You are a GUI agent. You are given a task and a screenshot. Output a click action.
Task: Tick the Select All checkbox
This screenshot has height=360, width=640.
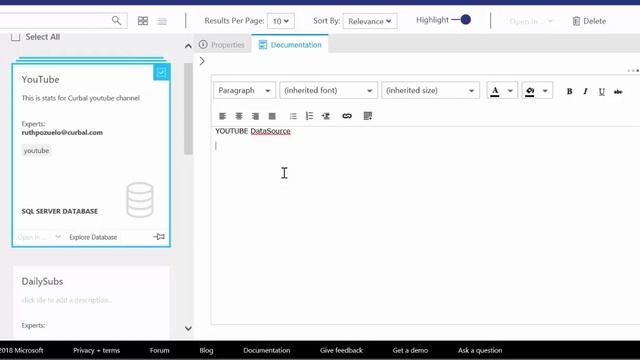(16, 37)
